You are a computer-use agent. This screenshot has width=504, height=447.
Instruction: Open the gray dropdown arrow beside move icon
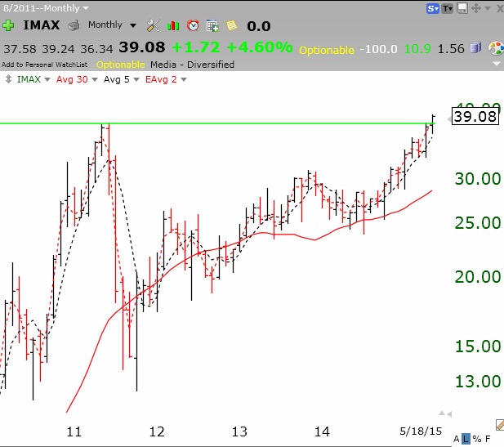(x=488, y=9)
